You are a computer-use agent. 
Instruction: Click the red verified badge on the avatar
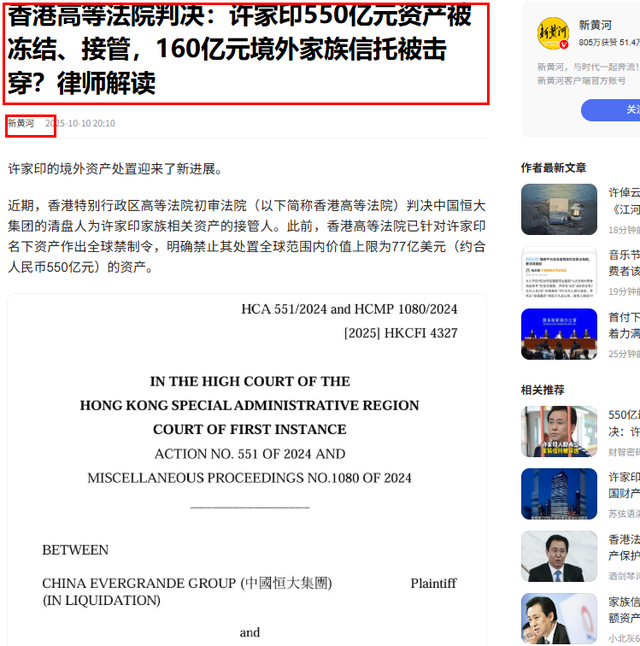click(x=564, y=44)
